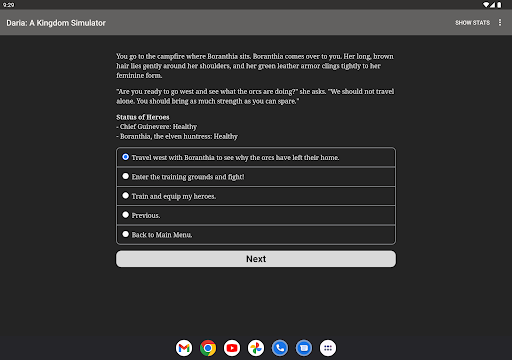Open the app drawer grid icon
The width and height of the screenshot is (512, 360).
pos(328,348)
